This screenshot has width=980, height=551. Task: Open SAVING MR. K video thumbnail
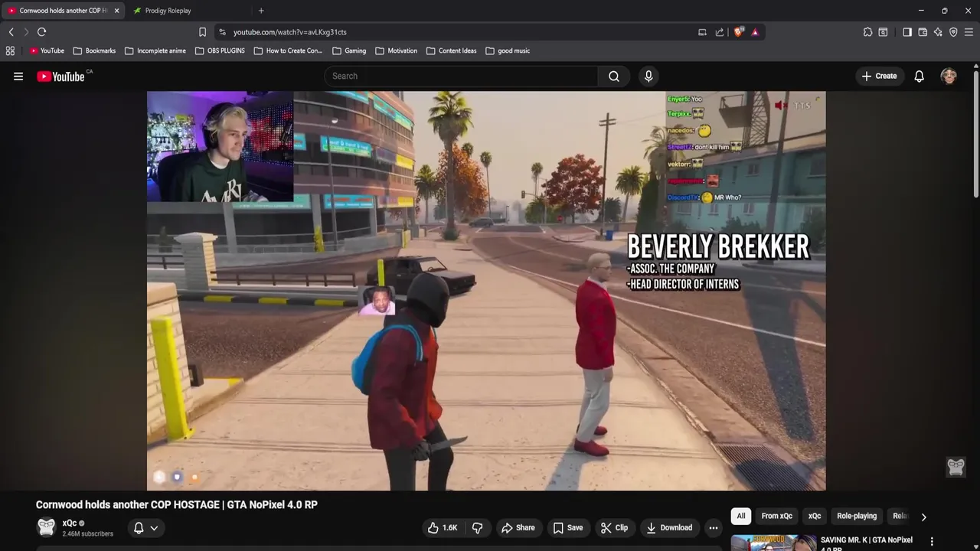(773, 543)
